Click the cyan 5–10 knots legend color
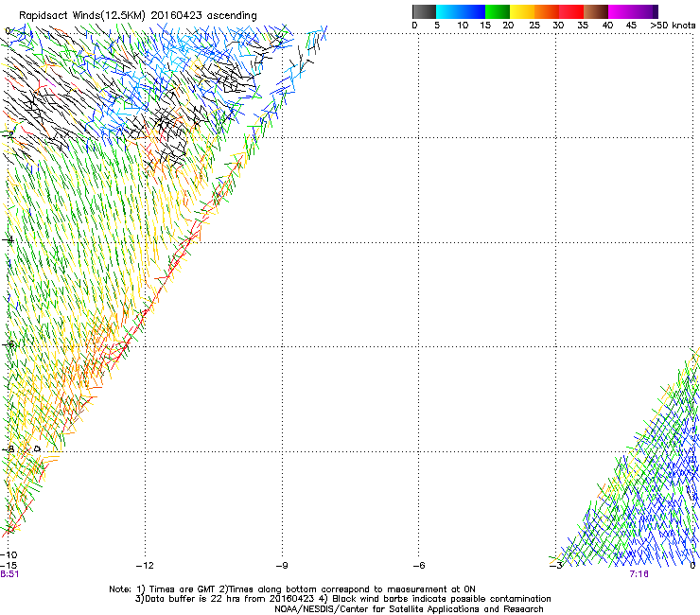The height and width of the screenshot is (615, 700). coord(448,11)
